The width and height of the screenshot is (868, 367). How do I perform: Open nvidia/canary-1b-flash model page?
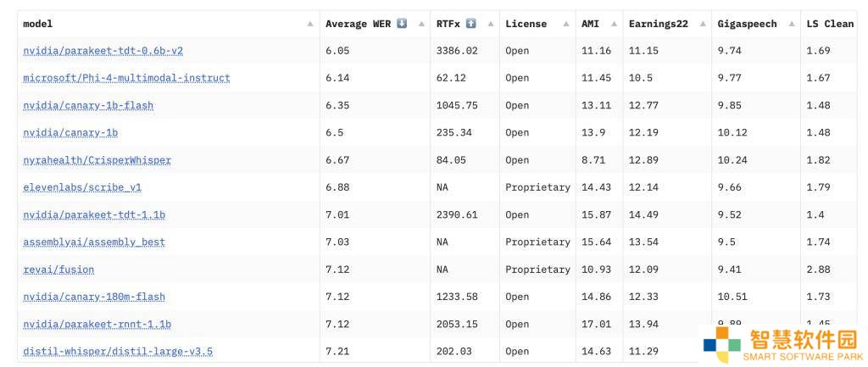88,105
